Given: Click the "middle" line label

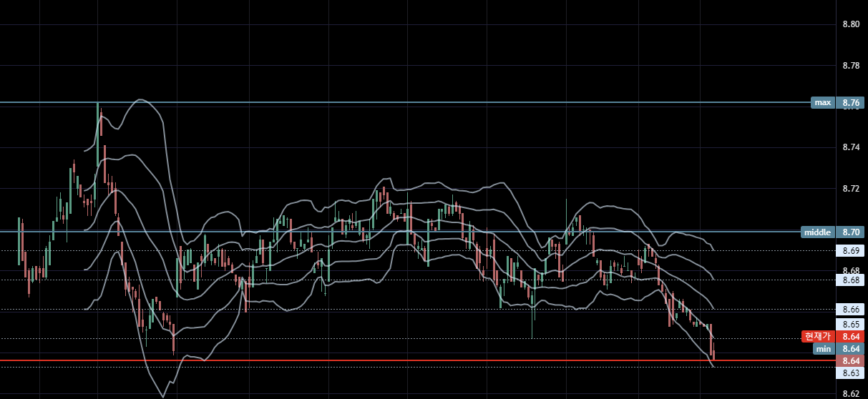Looking at the screenshot, I should click(817, 232).
